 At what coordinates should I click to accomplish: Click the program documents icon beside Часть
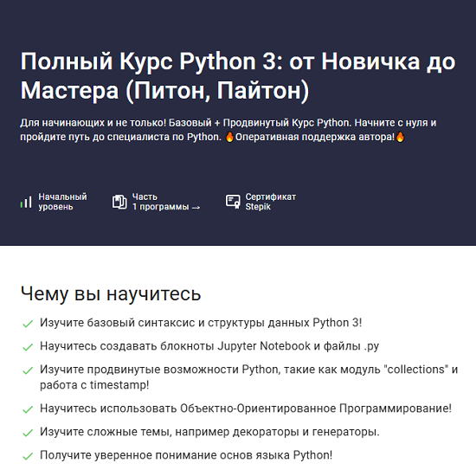click(x=119, y=202)
